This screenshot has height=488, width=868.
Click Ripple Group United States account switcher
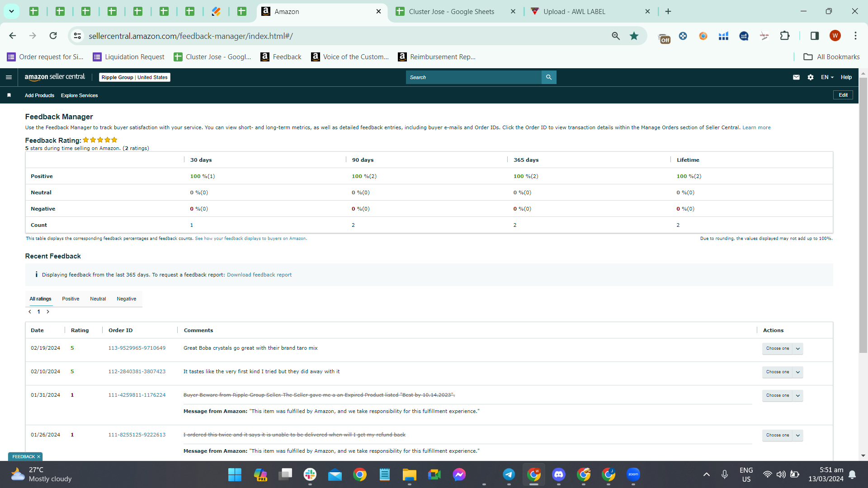pyautogui.click(x=135, y=77)
